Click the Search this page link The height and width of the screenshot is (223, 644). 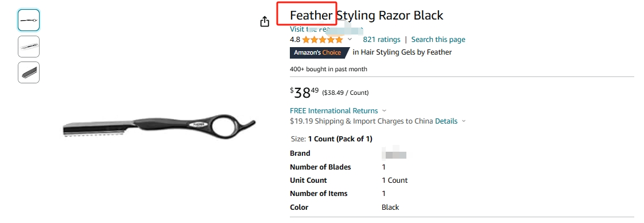tap(439, 40)
